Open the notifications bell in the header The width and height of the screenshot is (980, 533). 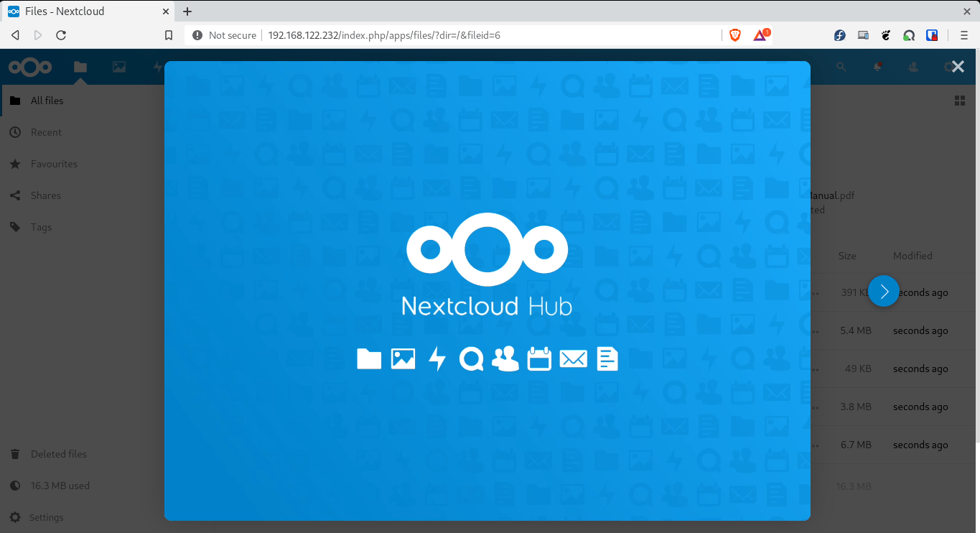pyautogui.click(x=877, y=67)
